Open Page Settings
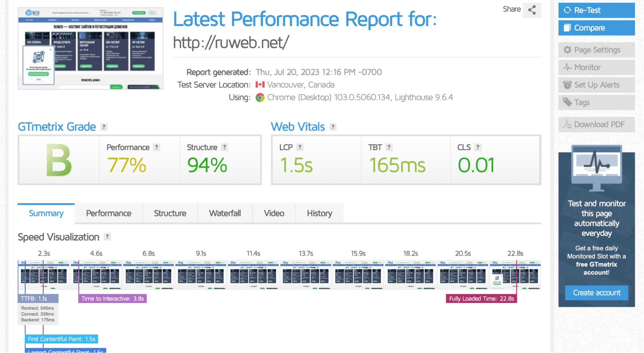 point(596,50)
